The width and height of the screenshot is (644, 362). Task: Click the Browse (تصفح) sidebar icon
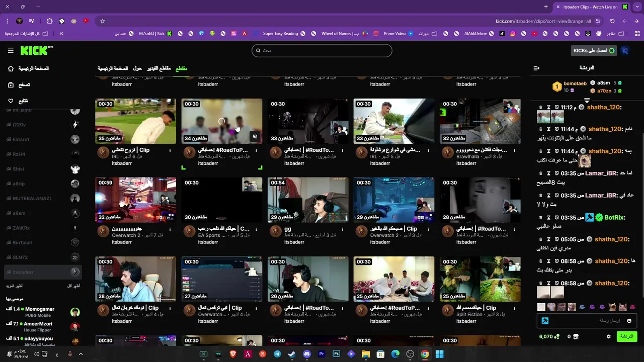coord(11,85)
